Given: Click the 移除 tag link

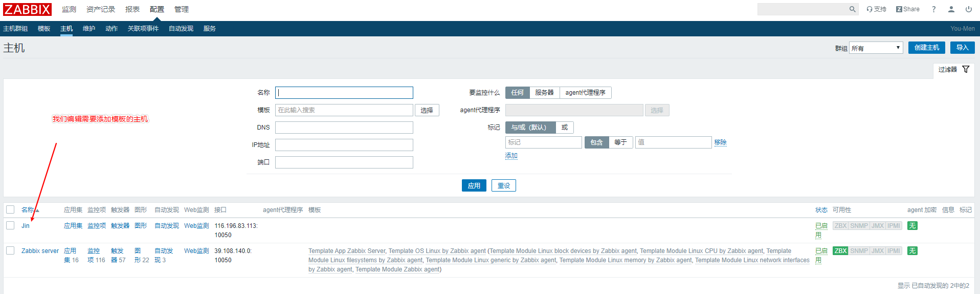Looking at the screenshot, I should (721, 142).
